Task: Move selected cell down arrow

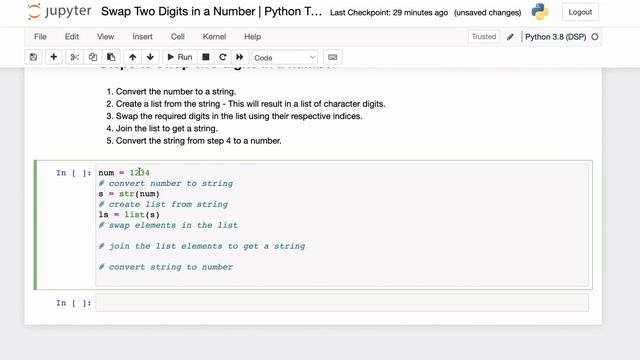Action: coord(150,57)
